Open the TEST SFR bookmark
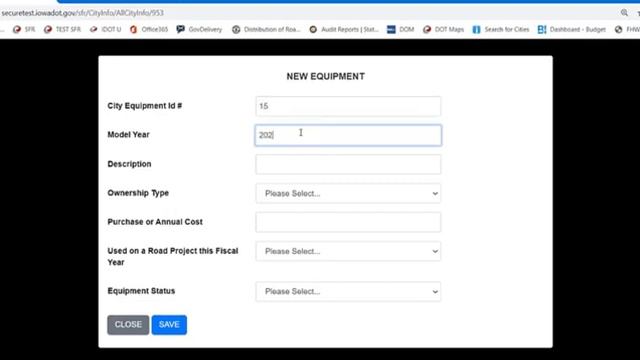 [x=62, y=29]
